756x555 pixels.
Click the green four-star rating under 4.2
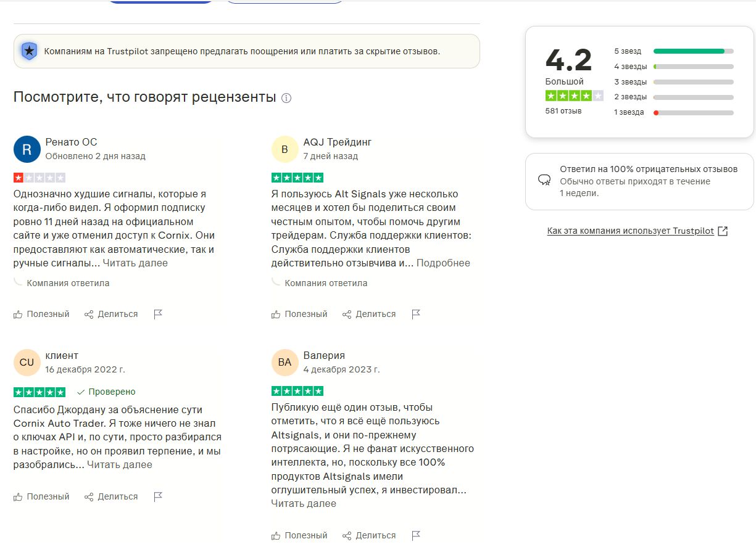574,96
